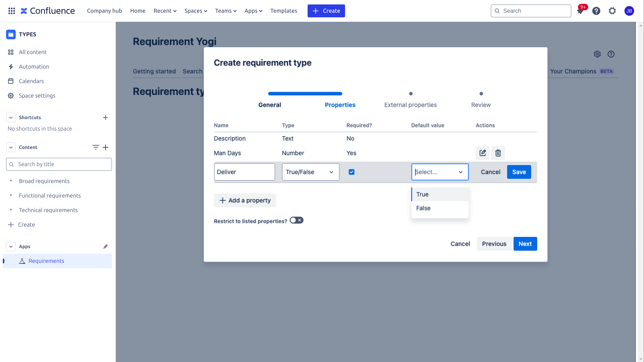Open the Spaces menu
The height and width of the screenshot is (362, 644).
[x=195, y=11]
